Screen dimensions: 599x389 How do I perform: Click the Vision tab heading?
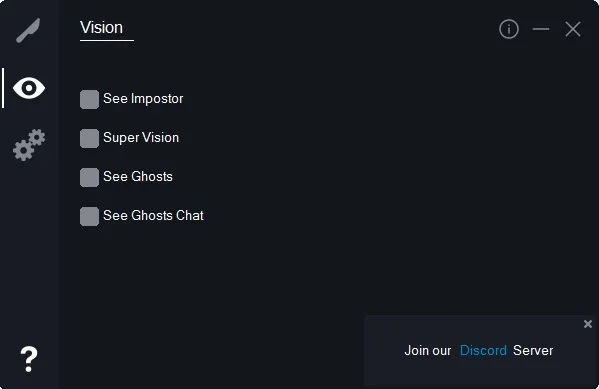102,28
